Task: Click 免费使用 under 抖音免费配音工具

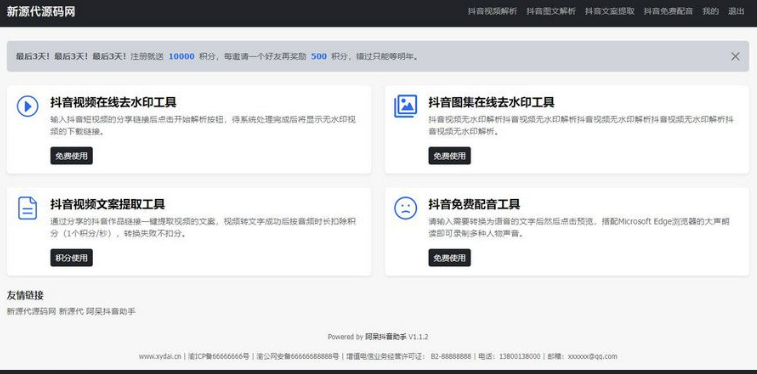Action: pos(449,258)
